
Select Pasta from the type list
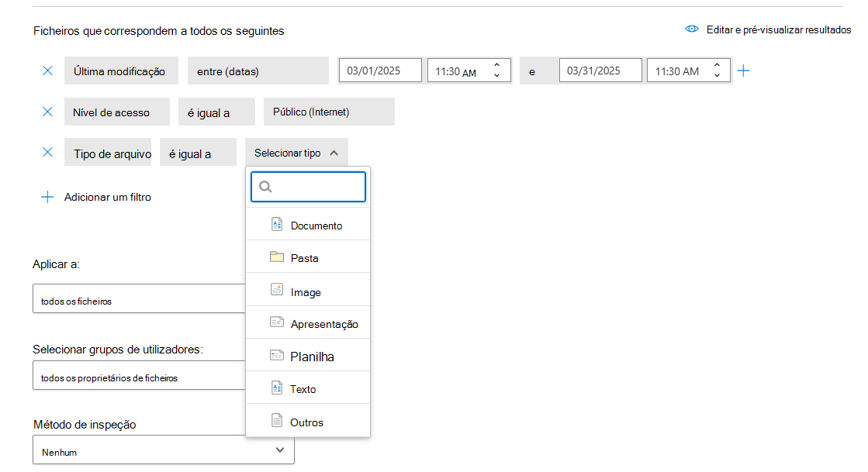[x=304, y=258]
